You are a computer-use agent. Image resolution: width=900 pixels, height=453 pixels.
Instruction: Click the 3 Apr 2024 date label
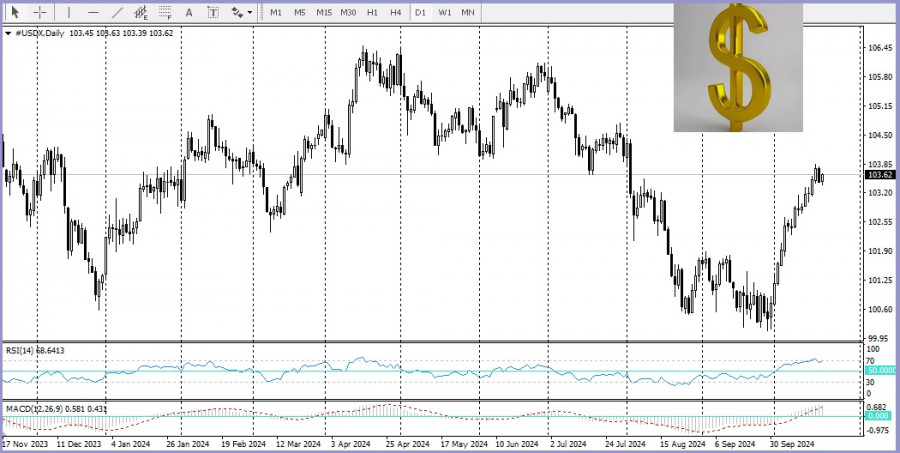click(349, 444)
